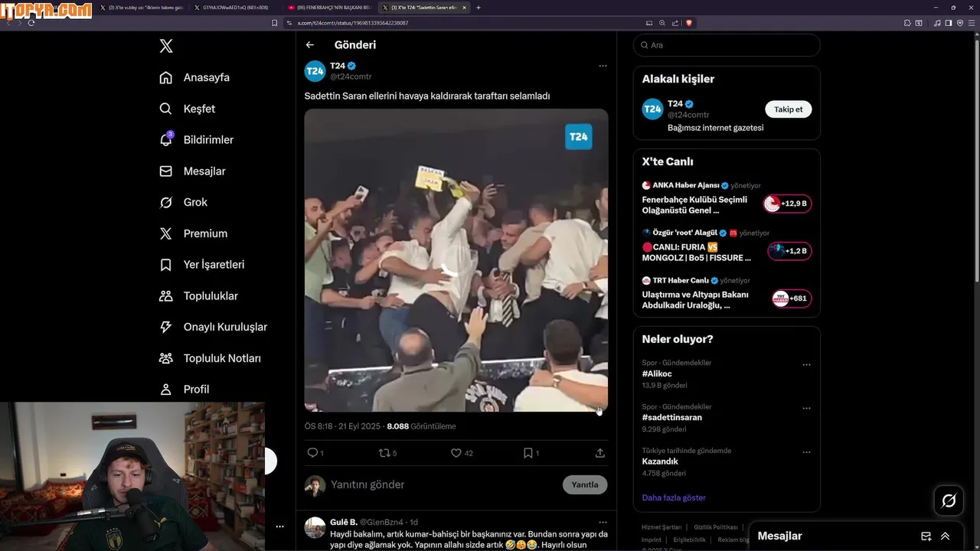Open Grok floating button at bottom right
Screen dimensions: 980x551
(949, 500)
